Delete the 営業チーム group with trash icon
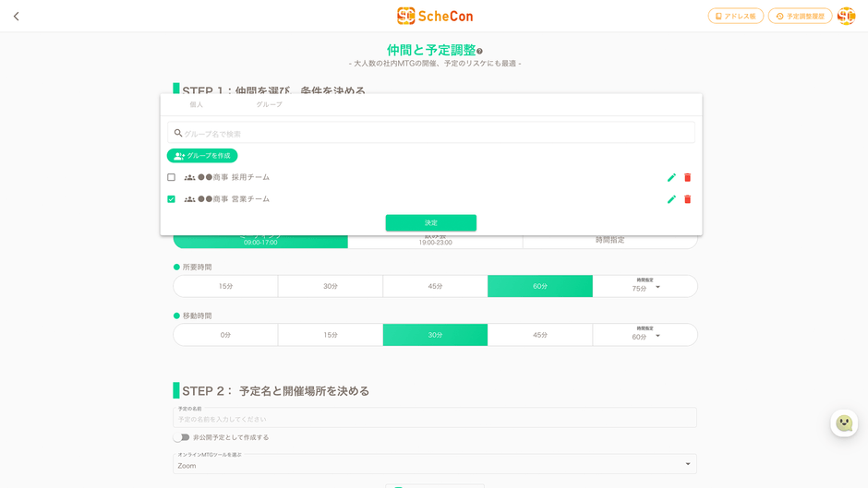This screenshot has width=868, height=488. (687, 199)
